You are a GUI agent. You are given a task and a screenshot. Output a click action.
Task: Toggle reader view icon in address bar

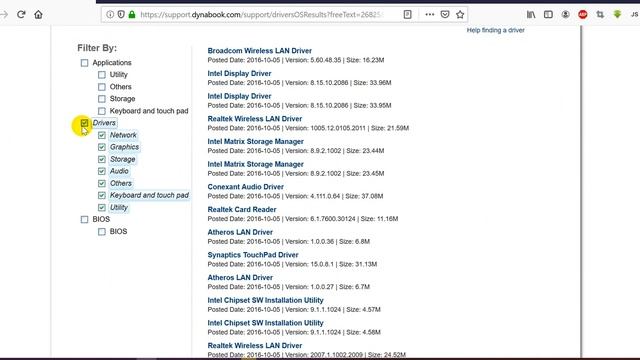pos(407,14)
